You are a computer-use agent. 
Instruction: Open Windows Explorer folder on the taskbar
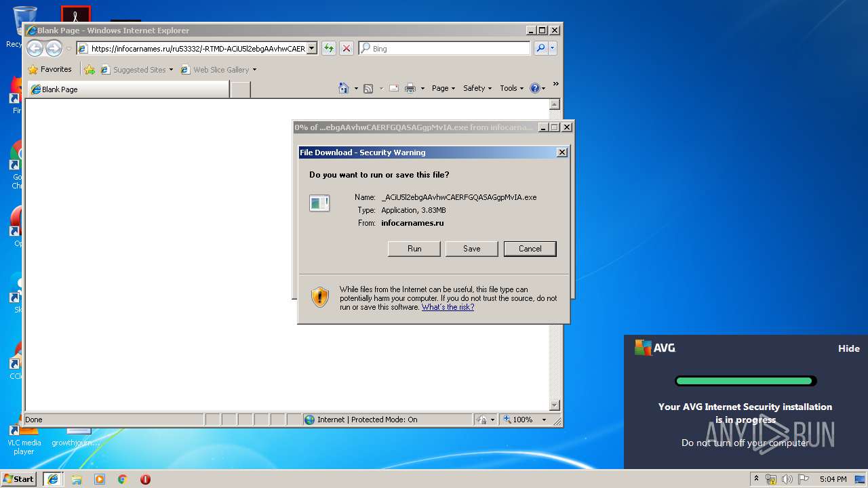tap(77, 479)
